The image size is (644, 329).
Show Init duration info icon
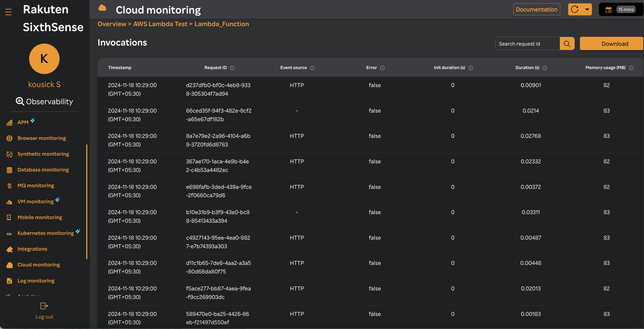pyautogui.click(x=470, y=68)
